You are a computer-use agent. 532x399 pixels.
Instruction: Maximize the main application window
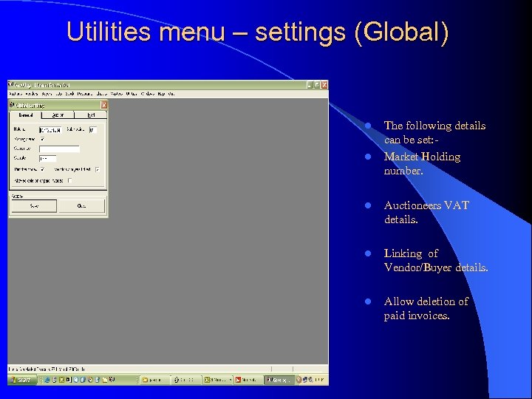click(x=317, y=85)
